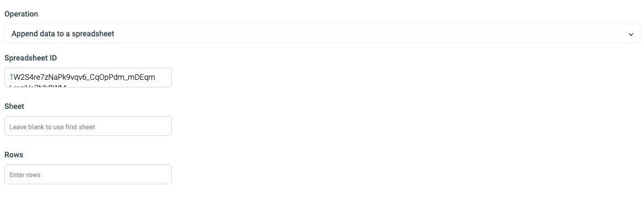Click empty area right of Sheet placeholder text

[x=133, y=127]
